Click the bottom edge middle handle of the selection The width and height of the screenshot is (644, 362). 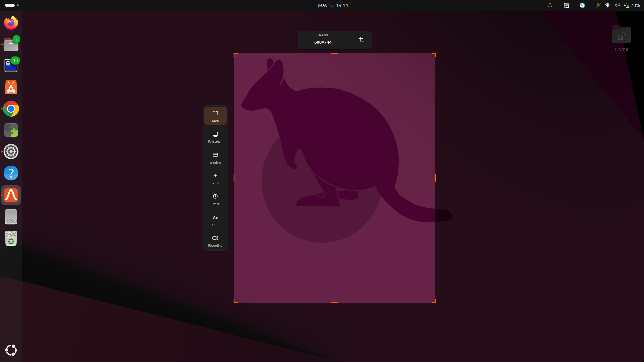point(335,303)
